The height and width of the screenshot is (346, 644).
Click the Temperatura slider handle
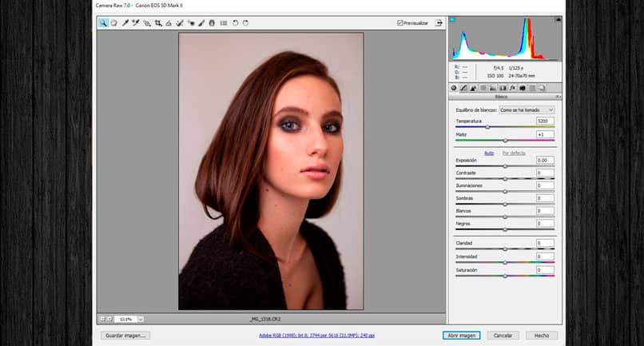pyautogui.click(x=487, y=127)
